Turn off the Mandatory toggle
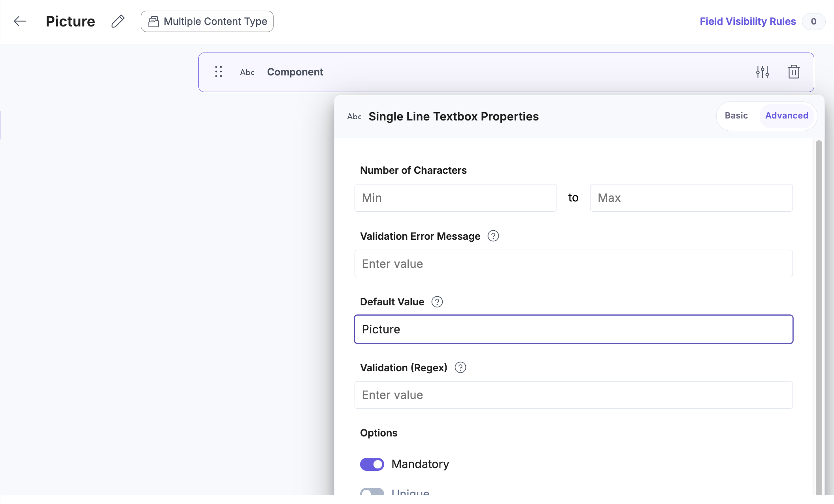Screen dimensions: 834x504 pyautogui.click(x=372, y=464)
